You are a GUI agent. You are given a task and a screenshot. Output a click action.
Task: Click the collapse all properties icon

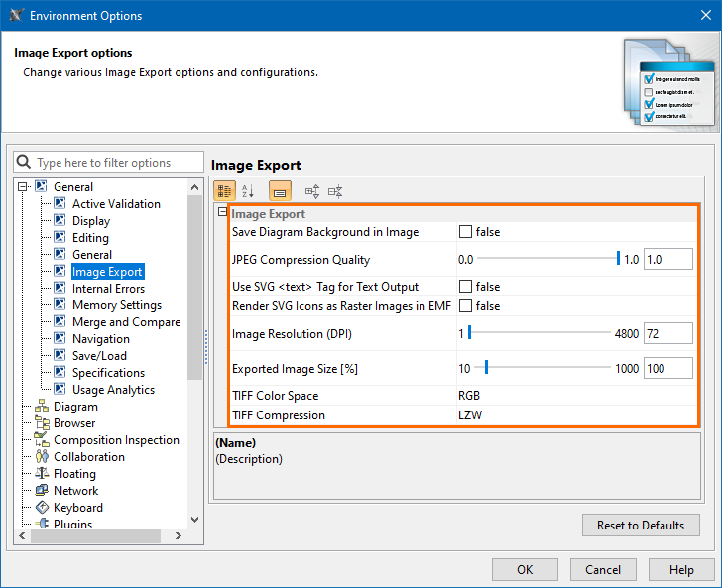click(335, 191)
